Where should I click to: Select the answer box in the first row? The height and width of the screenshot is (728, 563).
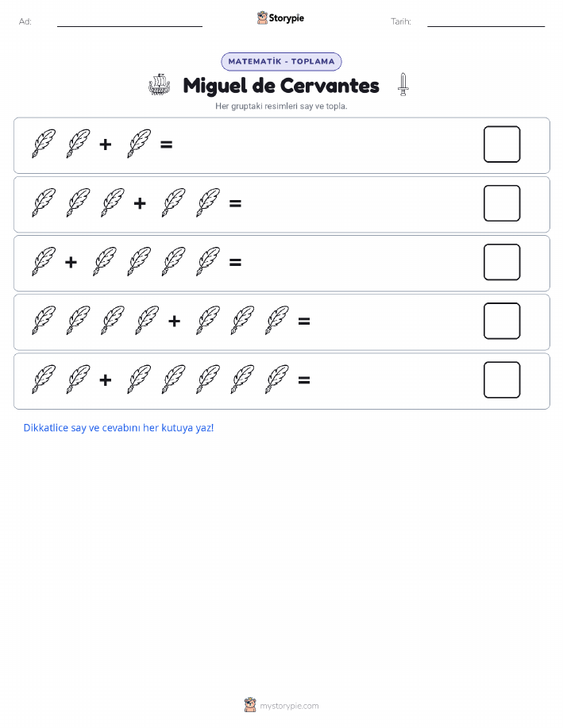click(x=502, y=144)
